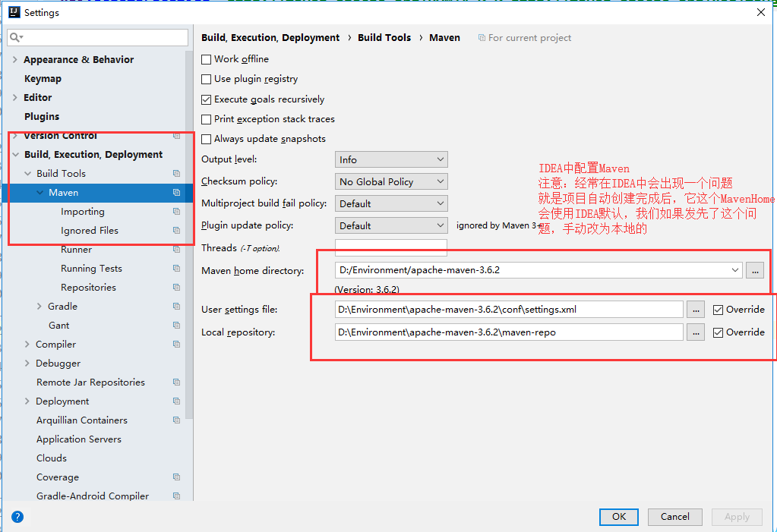Click project-level icon on Maven row
Screen dimensions: 777x532
[x=176, y=192]
